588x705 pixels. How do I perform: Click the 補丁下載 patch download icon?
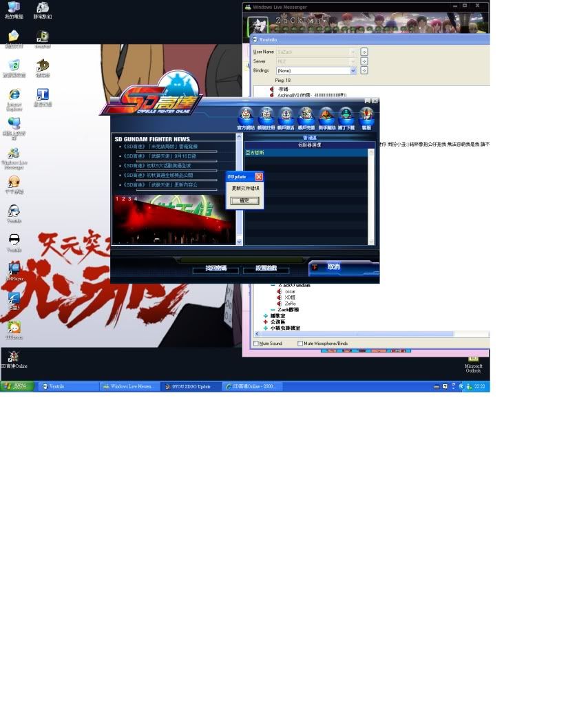tap(346, 115)
